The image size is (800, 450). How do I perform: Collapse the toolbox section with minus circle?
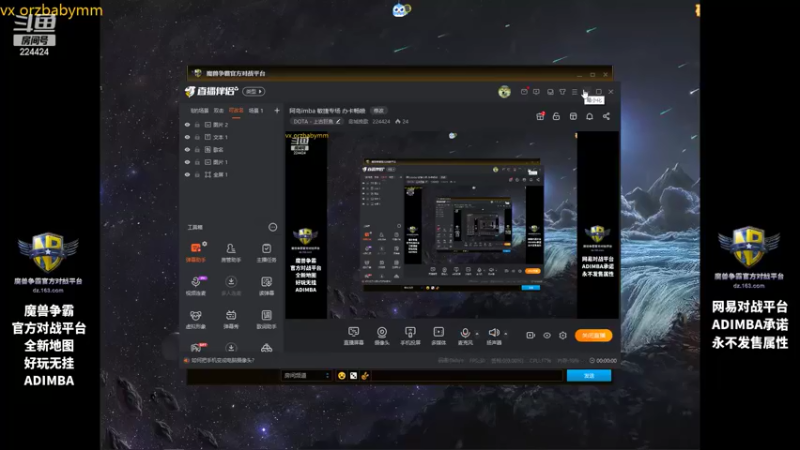(273, 227)
